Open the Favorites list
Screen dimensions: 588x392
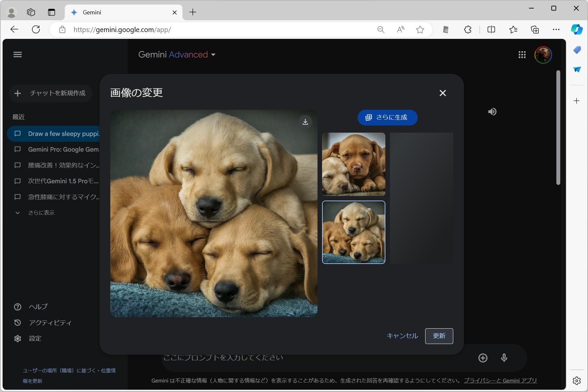point(513,30)
